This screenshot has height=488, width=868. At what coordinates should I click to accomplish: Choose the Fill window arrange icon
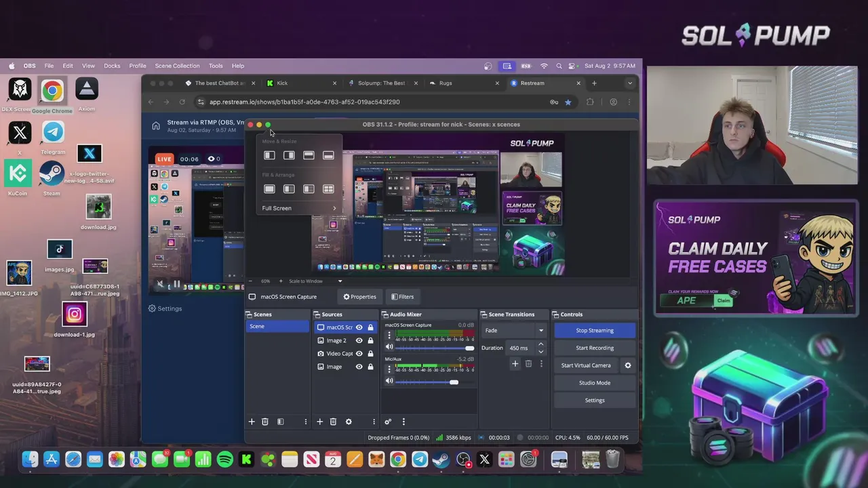tap(269, 189)
